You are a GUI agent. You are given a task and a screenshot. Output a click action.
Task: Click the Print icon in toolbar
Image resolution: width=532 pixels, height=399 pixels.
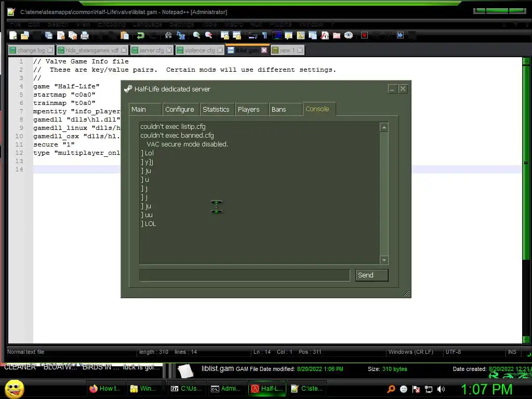pyautogui.click(x=85, y=35)
